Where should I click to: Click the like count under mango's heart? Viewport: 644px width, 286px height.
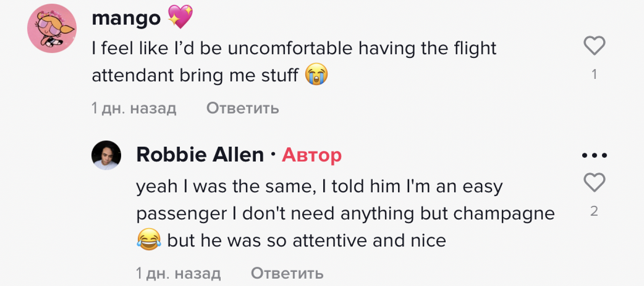pyautogui.click(x=594, y=75)
